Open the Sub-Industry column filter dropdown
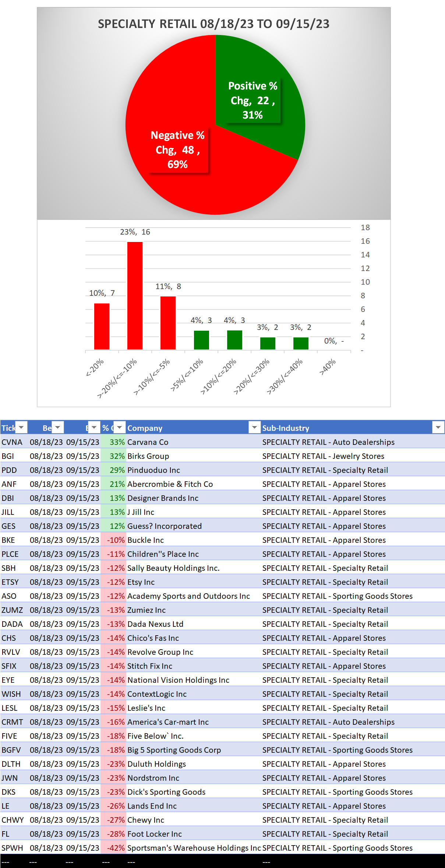Image resolution: width=445 pixels, height=868 pixels. click(x=438, y=427)
